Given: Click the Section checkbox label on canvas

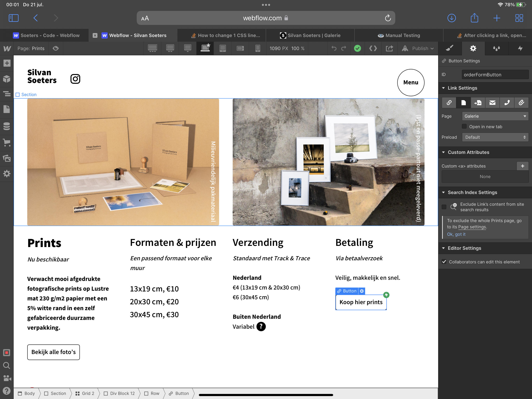Looking at the screenshot, I should point(26,94).
